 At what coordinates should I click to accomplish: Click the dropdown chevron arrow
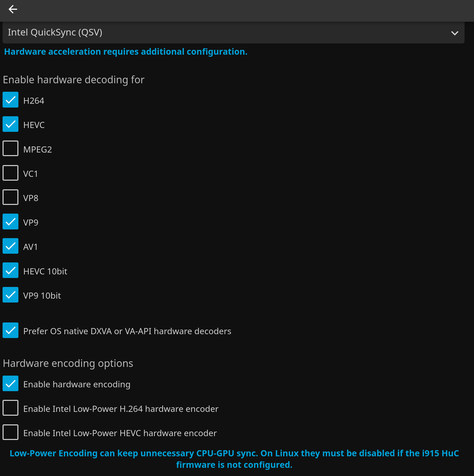(455, 33)
